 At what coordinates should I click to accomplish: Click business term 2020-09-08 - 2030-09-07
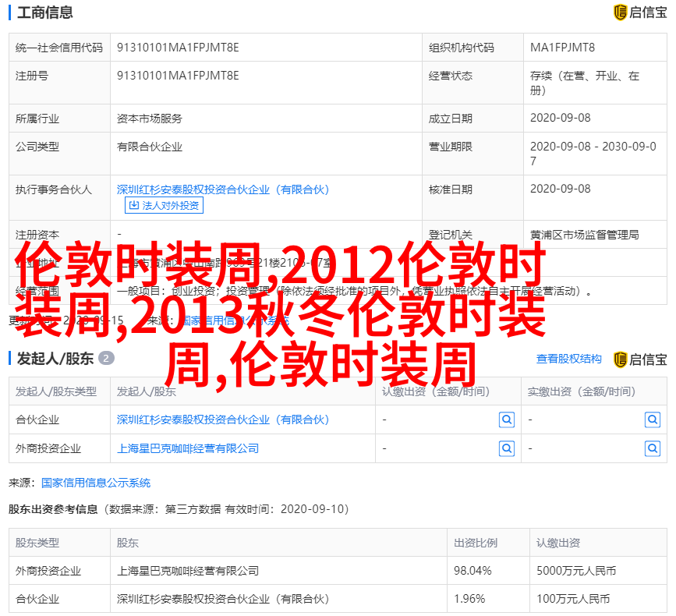pos(593,154)
